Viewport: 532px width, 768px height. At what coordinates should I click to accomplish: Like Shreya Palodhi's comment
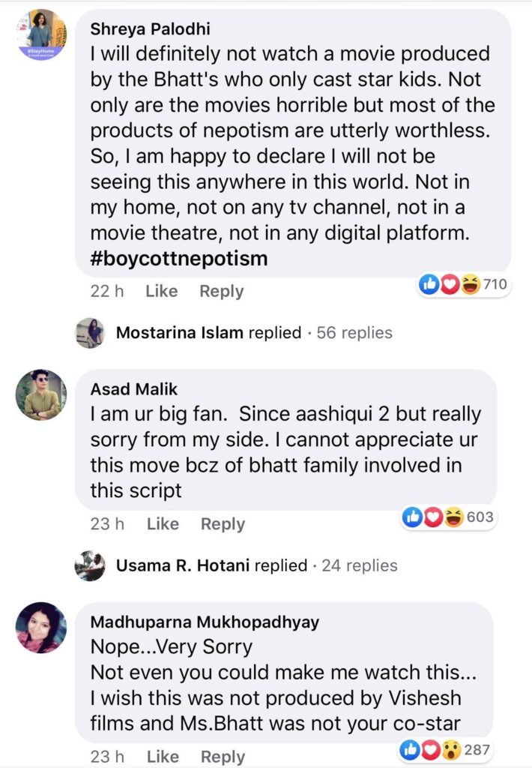click(161, 291)
